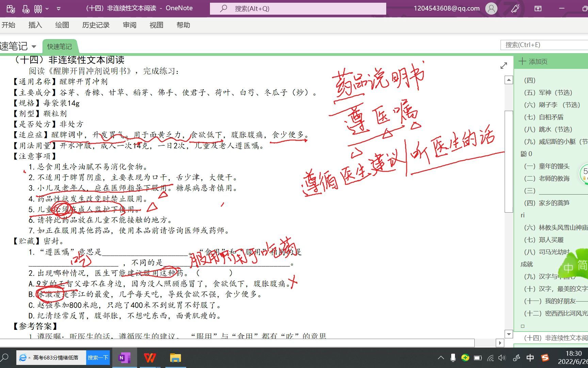Expand the pens dropdown chevron
Viewport: 588px width, 368px height.
click(x=47, y=9)
